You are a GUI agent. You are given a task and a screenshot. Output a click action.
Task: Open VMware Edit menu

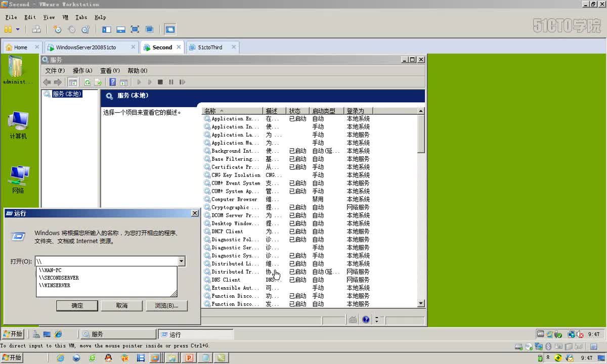[x=30, y=17]
